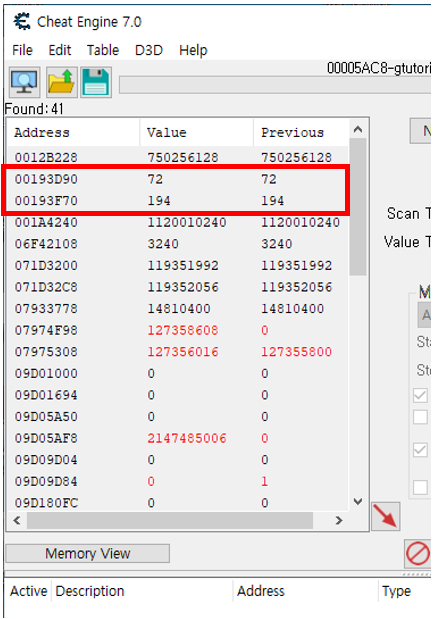Select address 09D09D04 row
The height and width of the screenshot is (619, 437).
coord(178,460)
